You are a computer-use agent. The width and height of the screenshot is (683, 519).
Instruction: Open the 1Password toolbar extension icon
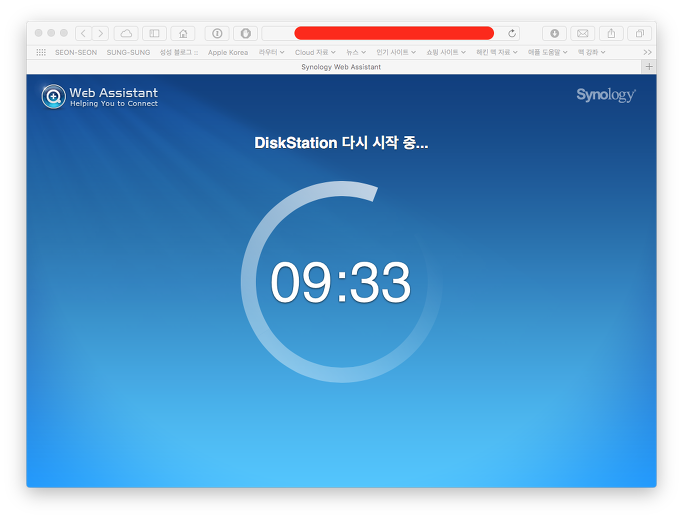point(217,33)
